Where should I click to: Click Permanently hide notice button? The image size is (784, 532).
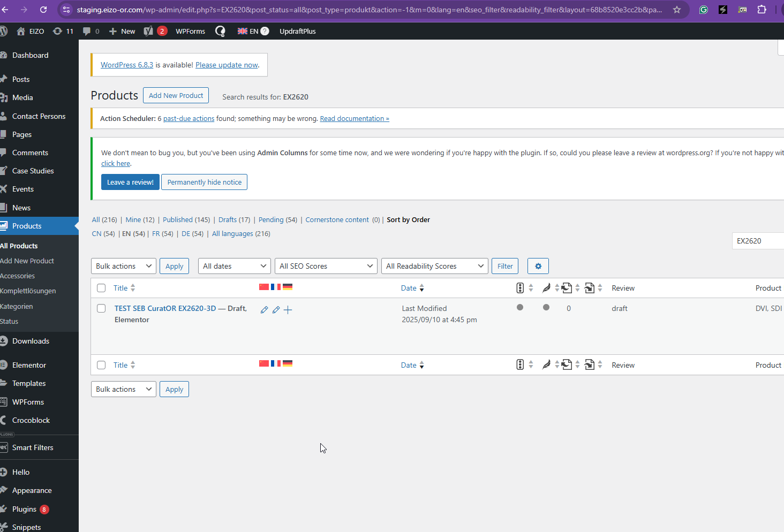[x=205, y=182]
